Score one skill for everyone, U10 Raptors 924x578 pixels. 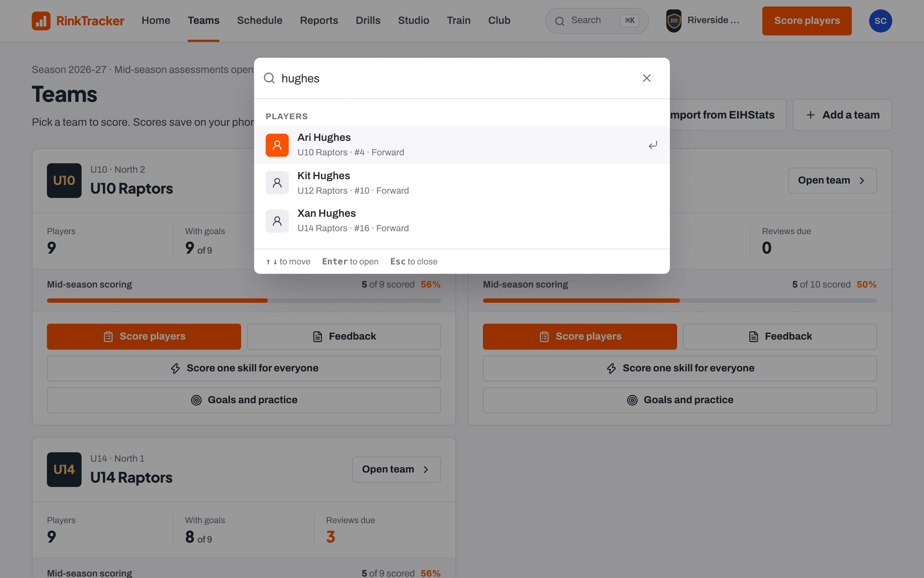244,368
